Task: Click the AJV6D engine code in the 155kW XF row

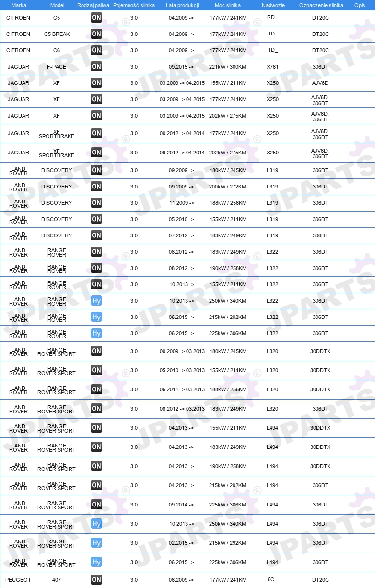Action: click(x=320, y=83)
